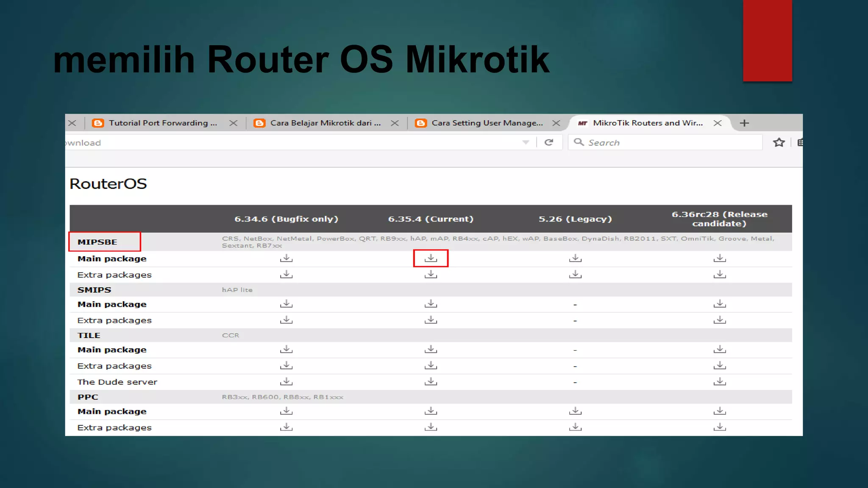Download MIPSBE Main package 5.26 Legacy

click(x=575, y=258)
